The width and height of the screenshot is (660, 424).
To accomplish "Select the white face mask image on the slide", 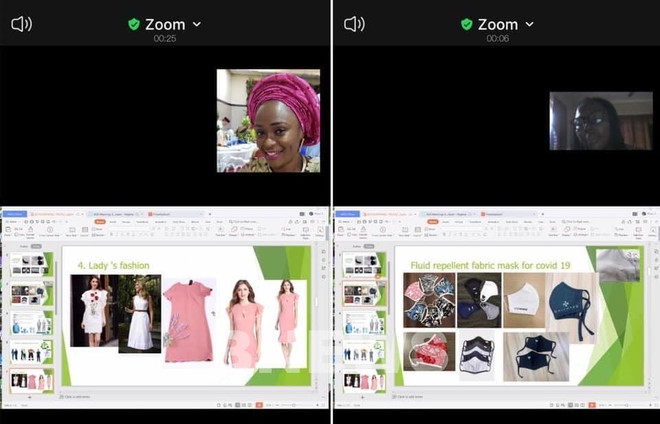I will pos(524,300).
